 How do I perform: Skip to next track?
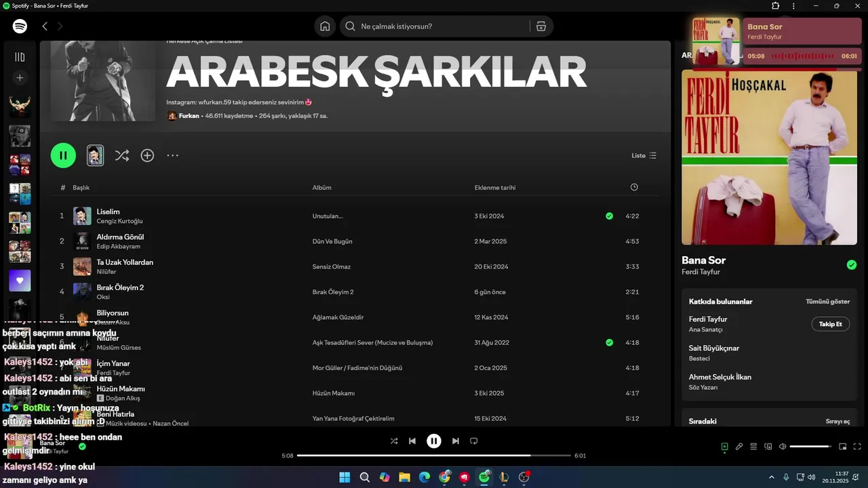[456, 441]
